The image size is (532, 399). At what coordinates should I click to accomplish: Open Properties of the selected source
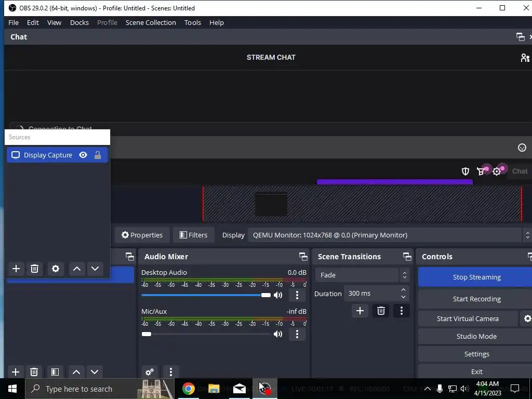tap(142, 235)
